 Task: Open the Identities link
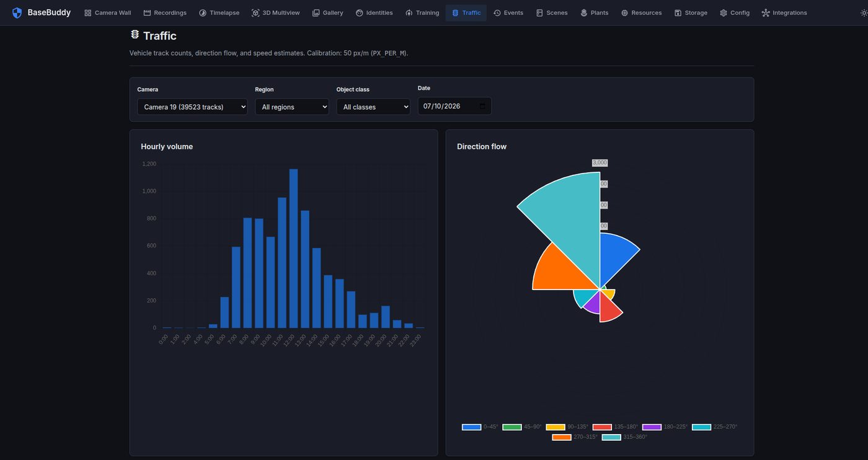374,12
